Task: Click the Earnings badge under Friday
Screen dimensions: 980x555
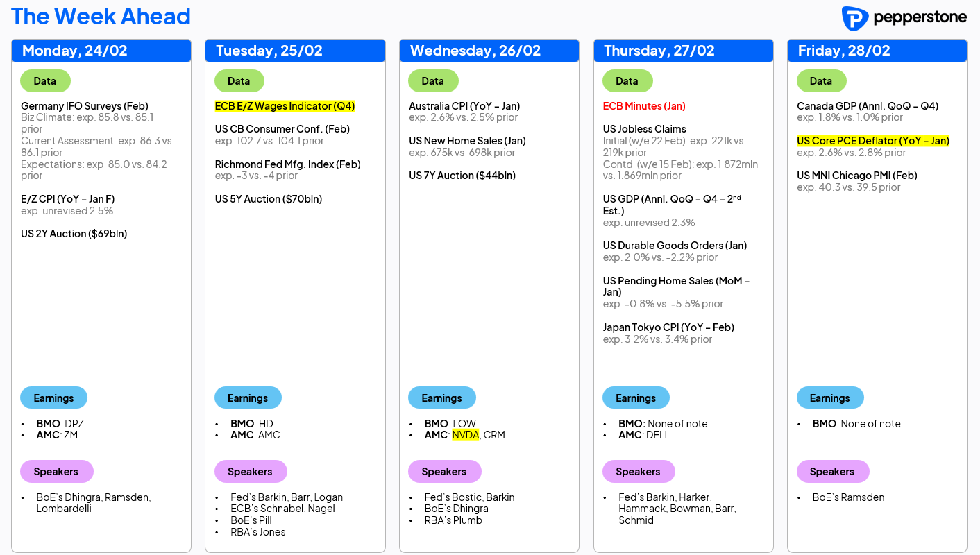Action: 830,398
